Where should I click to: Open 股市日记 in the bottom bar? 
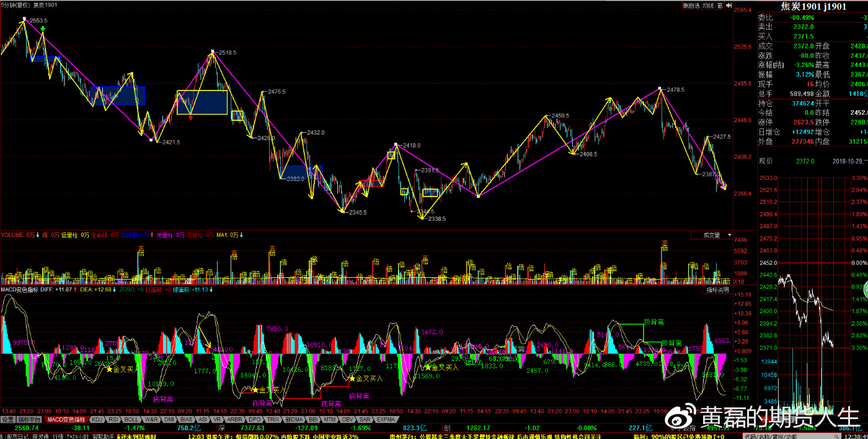pos(17,436)
